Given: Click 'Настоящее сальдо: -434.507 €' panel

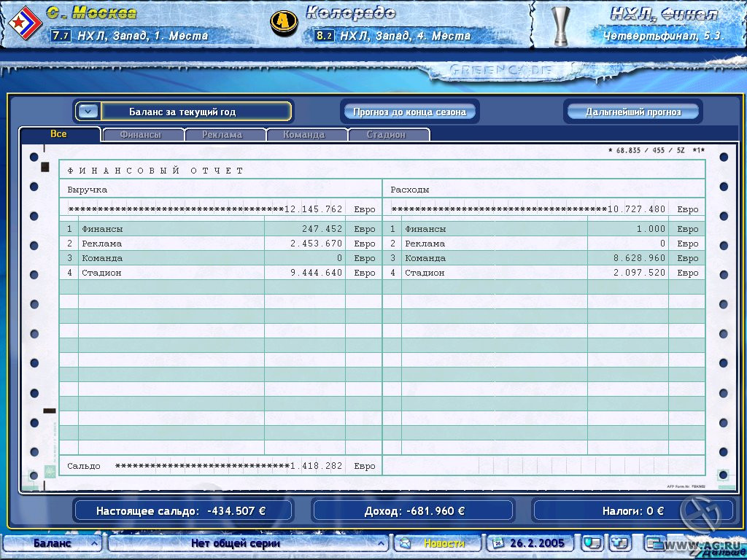Looking at the screenshot, I should (x=183, y=511).
